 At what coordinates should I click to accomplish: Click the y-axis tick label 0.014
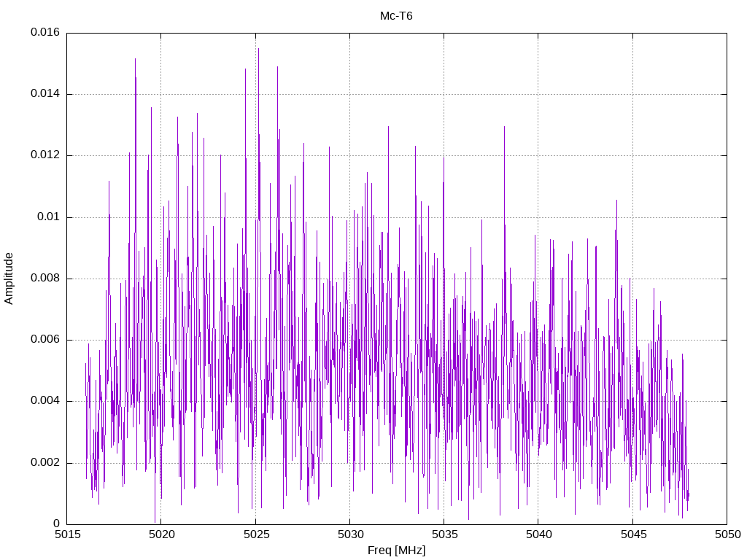[45, 94]
